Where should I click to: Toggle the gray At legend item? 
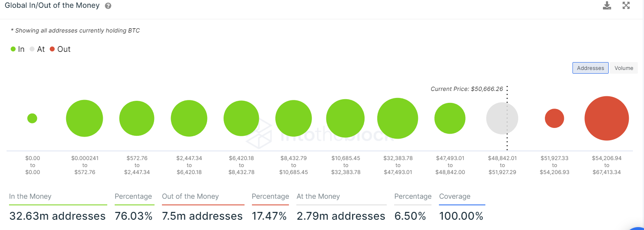(x=37, y=49)
